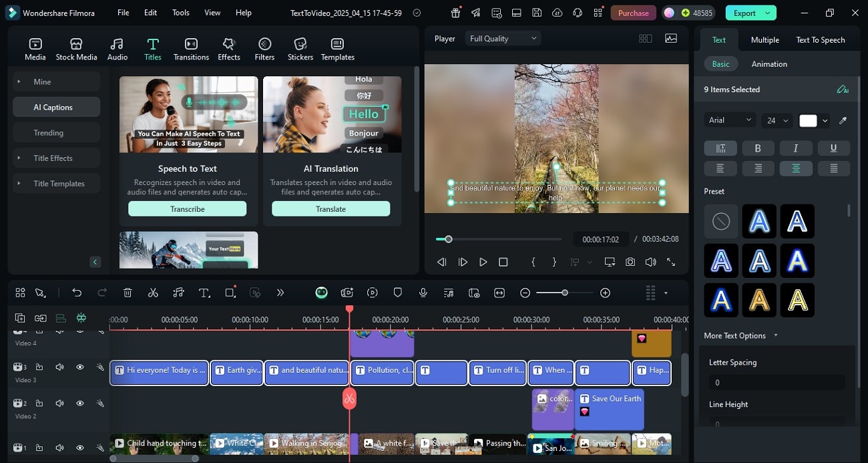Click the play button in player

(483, 262)
